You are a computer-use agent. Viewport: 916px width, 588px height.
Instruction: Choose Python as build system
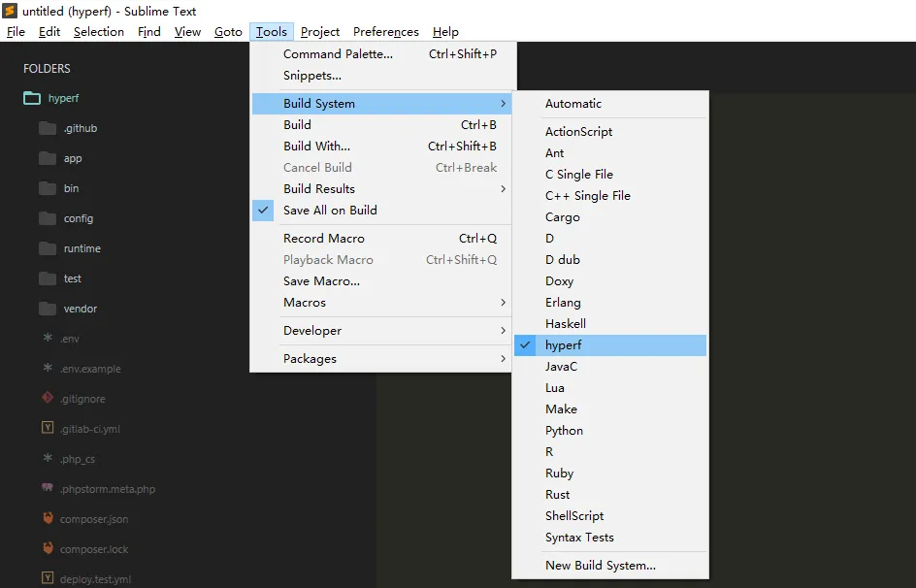coord(610,431)
